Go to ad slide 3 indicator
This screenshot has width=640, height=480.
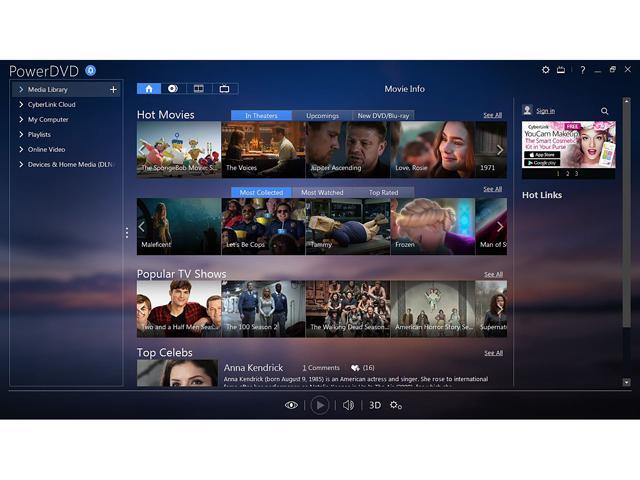tap(576, 173)
